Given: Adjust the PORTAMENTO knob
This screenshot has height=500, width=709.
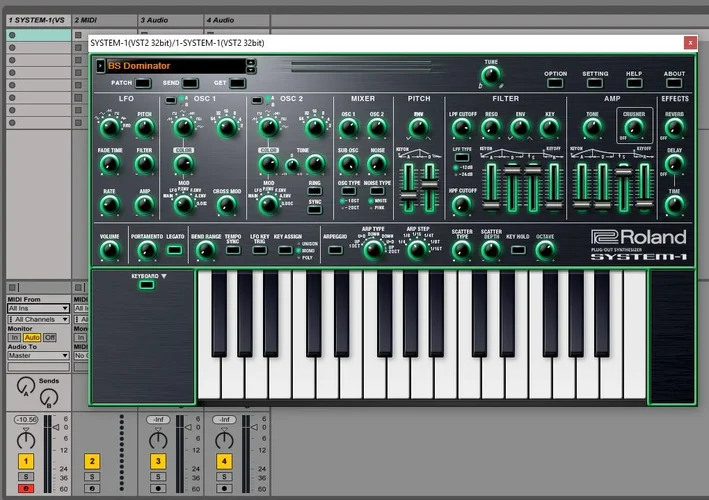Looking at the screenshot, I should click(147, 250).
